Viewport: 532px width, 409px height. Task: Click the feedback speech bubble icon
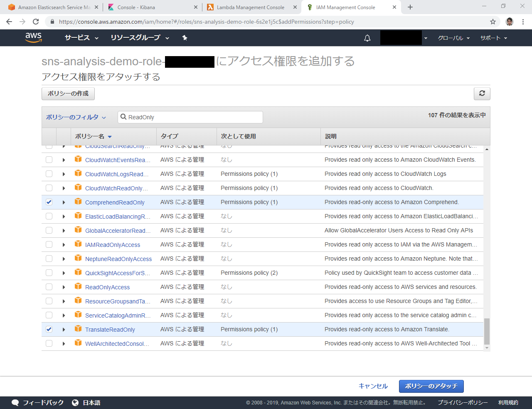tap(15, 402)
